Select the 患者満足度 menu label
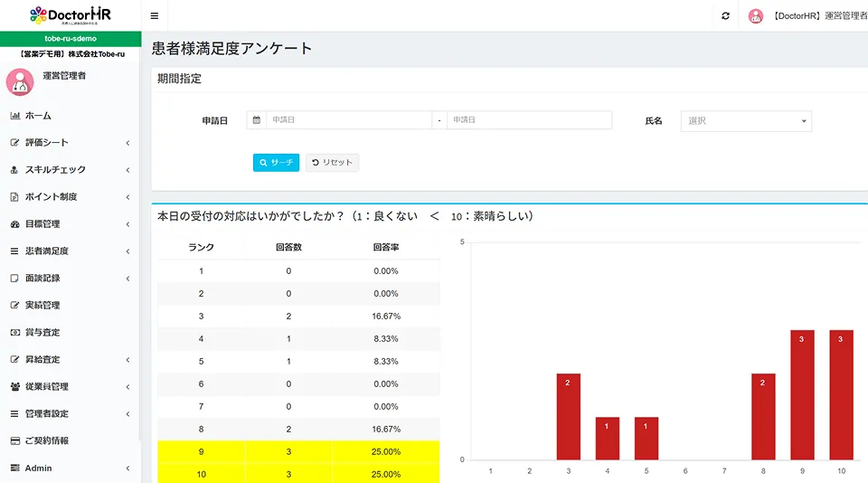Screen dimensions: 868x483 tap(47, 251)
